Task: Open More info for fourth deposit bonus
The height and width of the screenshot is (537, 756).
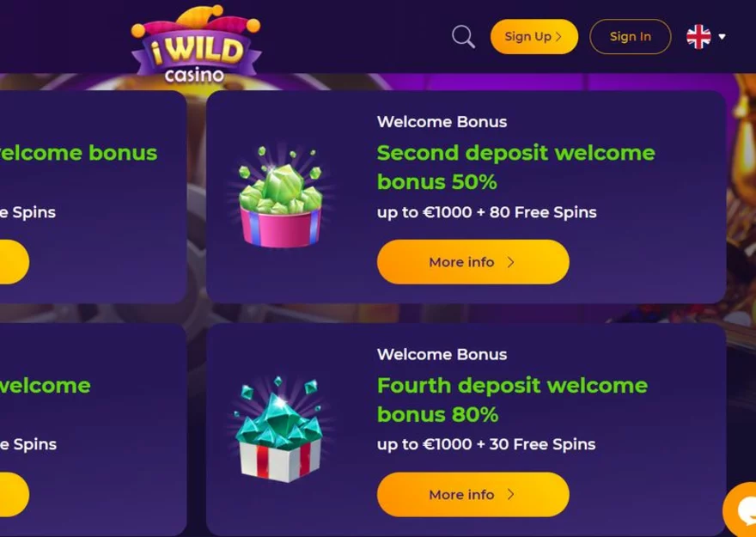Action: coord(473,495)
